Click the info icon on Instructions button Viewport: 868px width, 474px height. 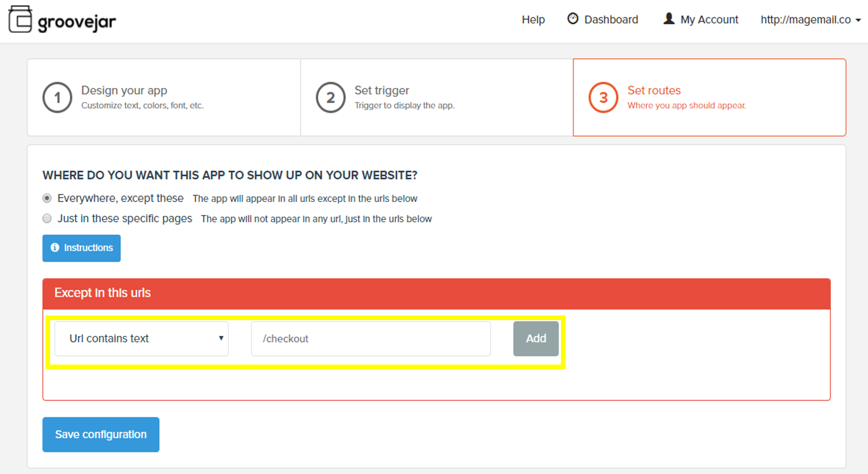point(55,247)
